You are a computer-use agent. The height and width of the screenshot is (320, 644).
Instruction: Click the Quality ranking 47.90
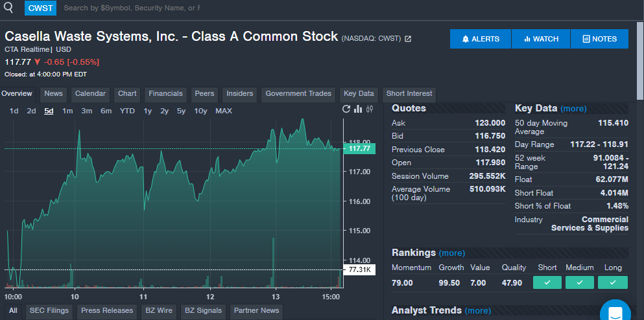point(512,283)
